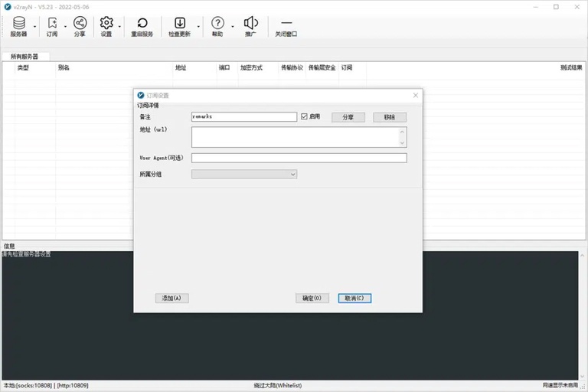Select the 所有服务器 (All servers) tab
The height and width of the screenshot is (392, 588).
[24, 57]
